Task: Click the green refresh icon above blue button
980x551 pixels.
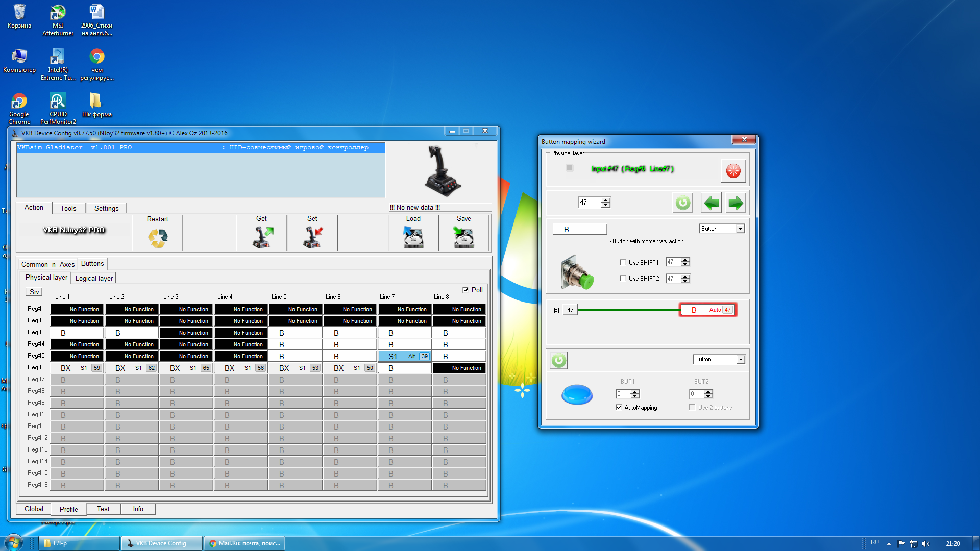Action: 559,361
